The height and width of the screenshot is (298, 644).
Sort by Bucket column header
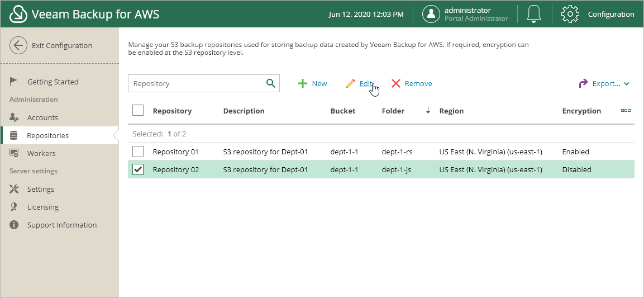tap(343, 111)
